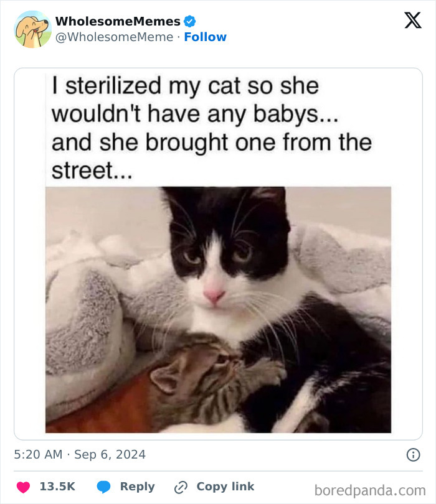Image resolution: width=436 pixels, height=504 pixels.
Task: Open the cat meme image
Action: (x=218, y=311)
